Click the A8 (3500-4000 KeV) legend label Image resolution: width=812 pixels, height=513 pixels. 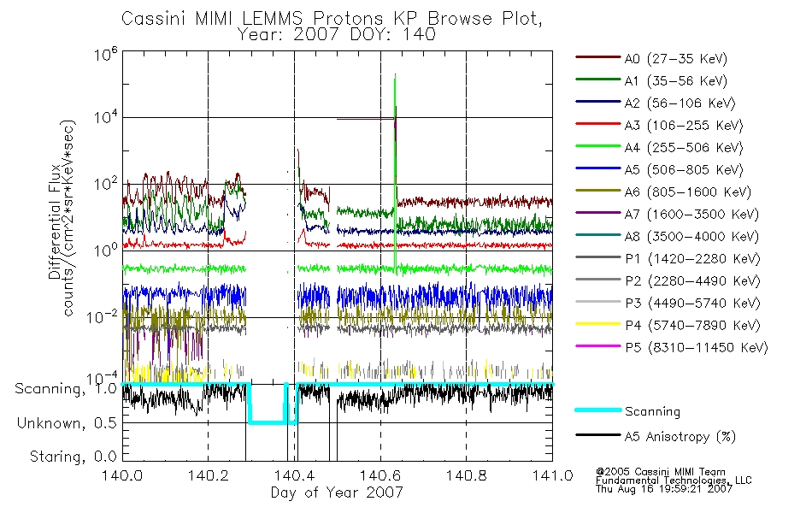pos(691,237)
